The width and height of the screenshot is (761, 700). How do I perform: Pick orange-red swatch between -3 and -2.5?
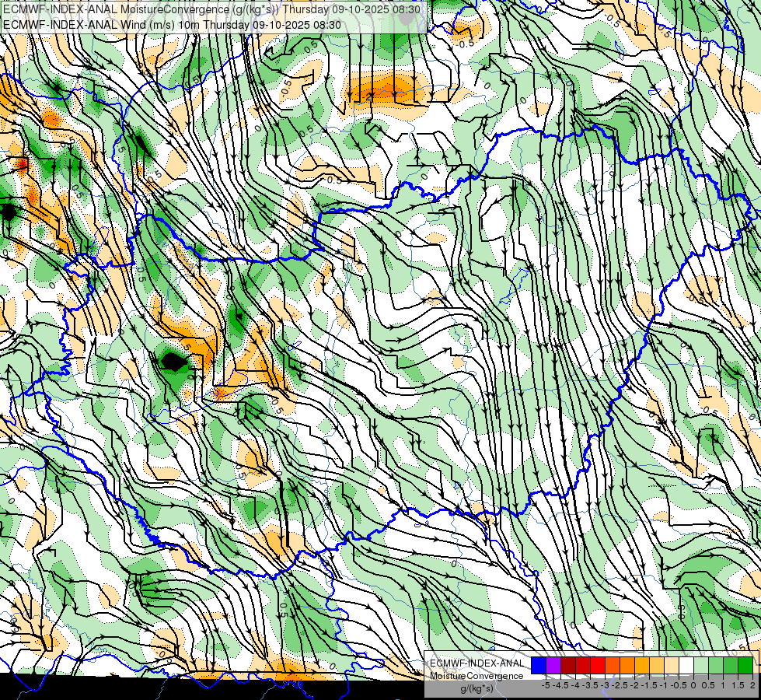[613, 666]
